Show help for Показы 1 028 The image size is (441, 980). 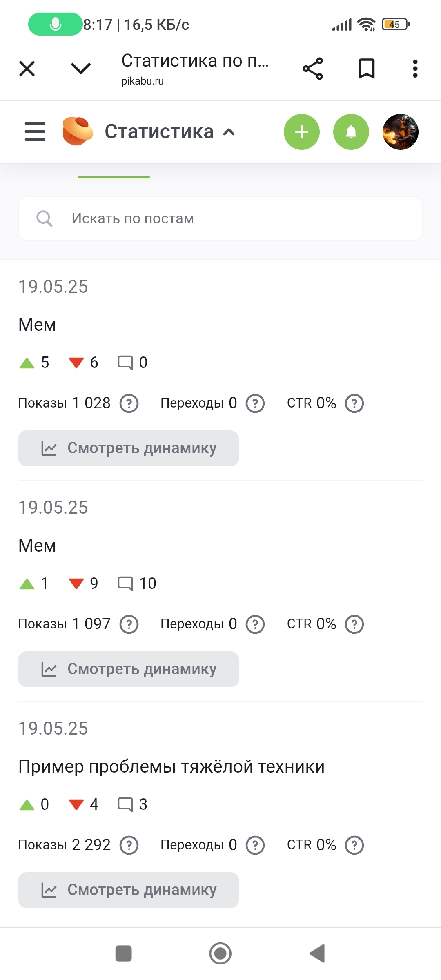(129, 403)
